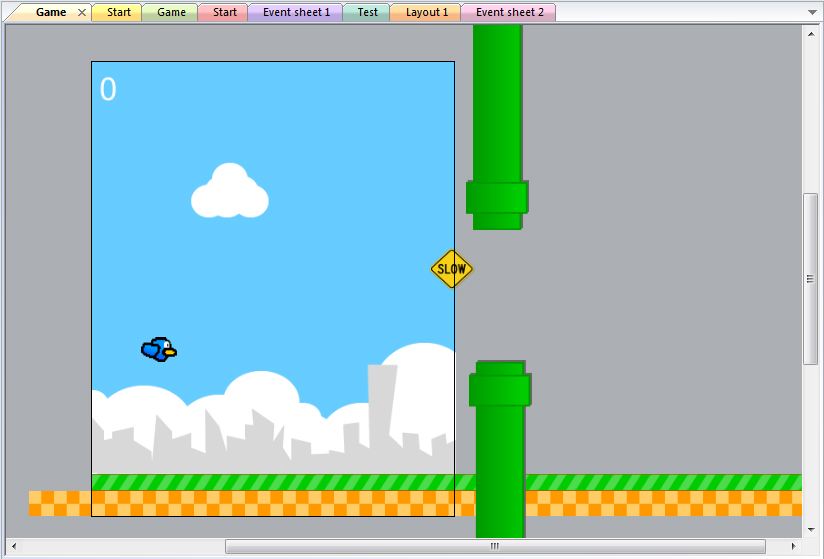Open the Event sheet 2 tab
The height and width of the screenshot is (559, 824).
point(509,12)
